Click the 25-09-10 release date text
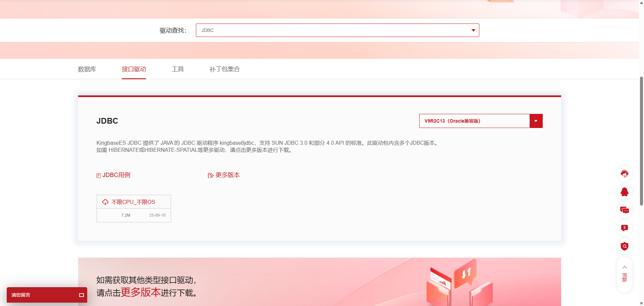Viewport: 644px width, 306px height. coord(157,215)
